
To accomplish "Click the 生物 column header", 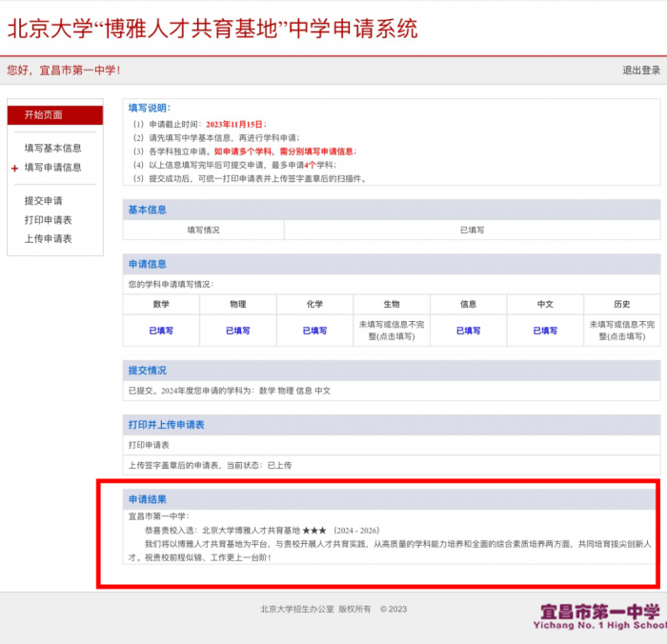I will point(392,304).
